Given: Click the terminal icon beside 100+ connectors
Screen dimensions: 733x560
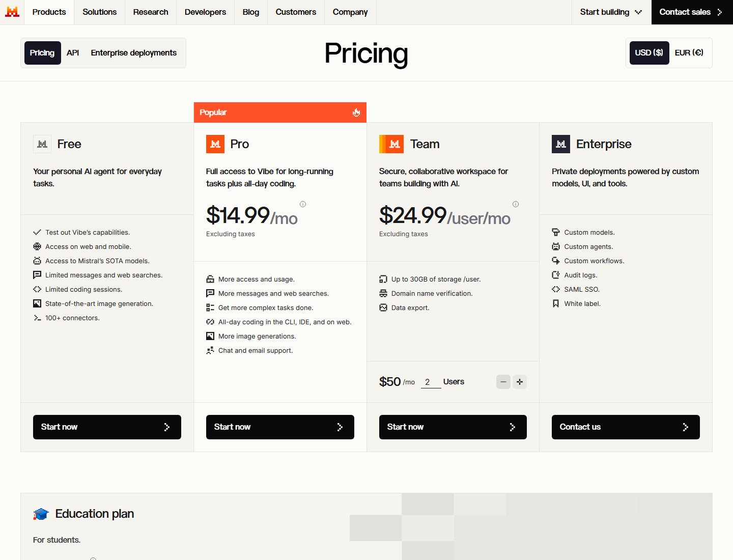Looking at the screenshot, I should 37,318.
